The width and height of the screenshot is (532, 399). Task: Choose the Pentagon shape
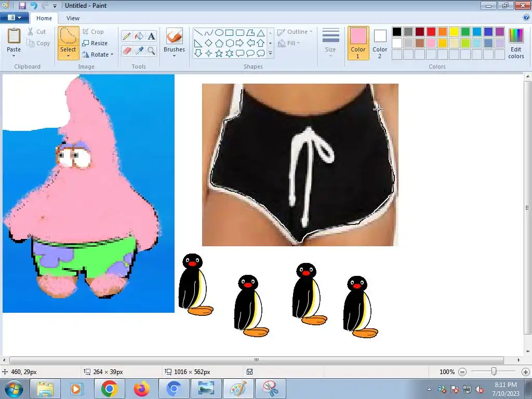coord(219,43)
